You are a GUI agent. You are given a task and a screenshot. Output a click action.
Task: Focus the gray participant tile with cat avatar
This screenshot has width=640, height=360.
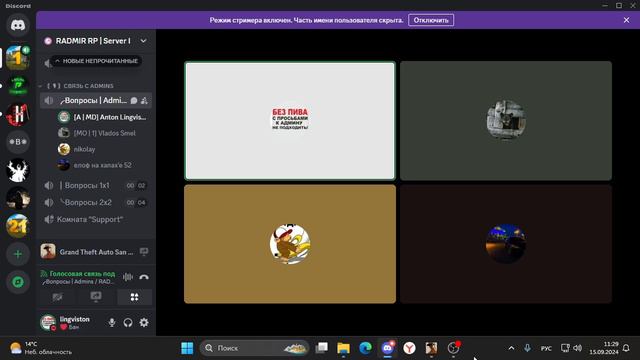(x=506, y=120)
